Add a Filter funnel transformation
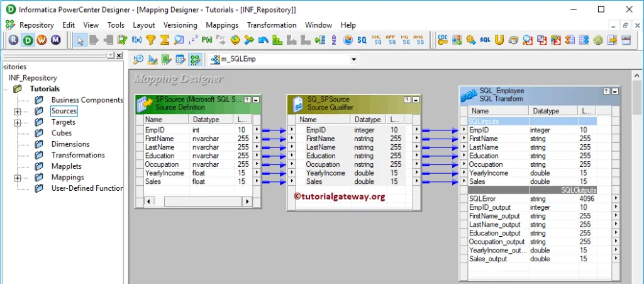 click(151, 40)
